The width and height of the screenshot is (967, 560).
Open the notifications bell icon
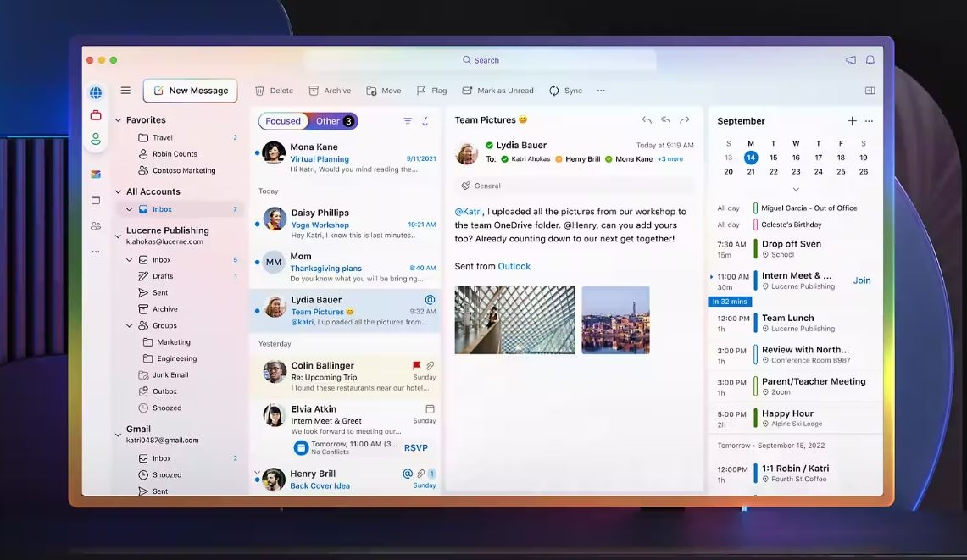[870, 60]
